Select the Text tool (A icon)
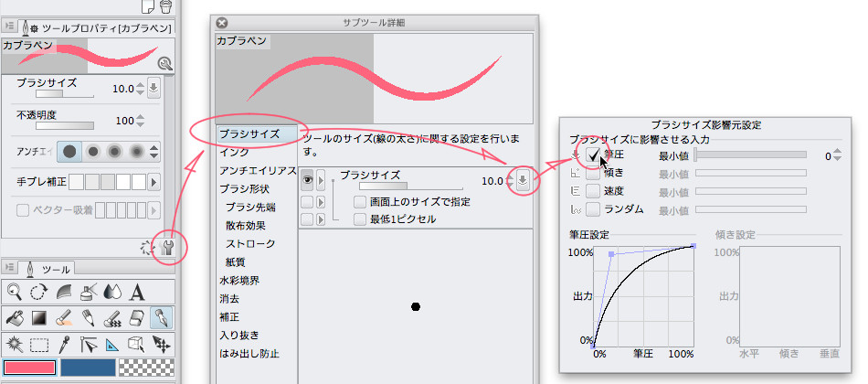This screenshot has height=384, width=868. [137, 293]
